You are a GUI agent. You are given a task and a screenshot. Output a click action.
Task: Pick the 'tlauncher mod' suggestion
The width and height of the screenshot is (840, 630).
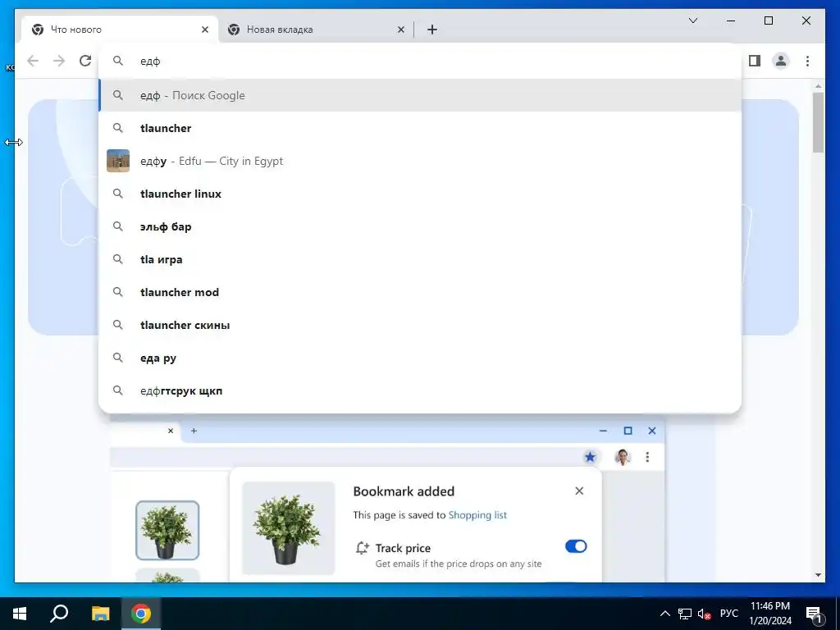[420, 292]
